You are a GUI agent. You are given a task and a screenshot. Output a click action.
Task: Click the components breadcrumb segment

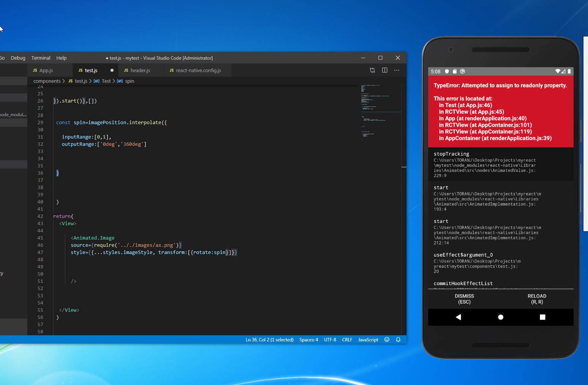coord(47,81)
